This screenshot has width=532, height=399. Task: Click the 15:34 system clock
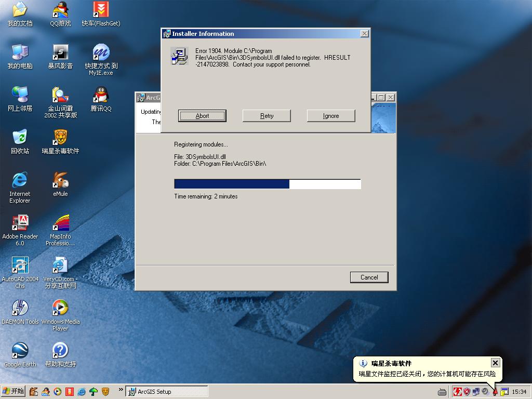[x=519, y=392]
